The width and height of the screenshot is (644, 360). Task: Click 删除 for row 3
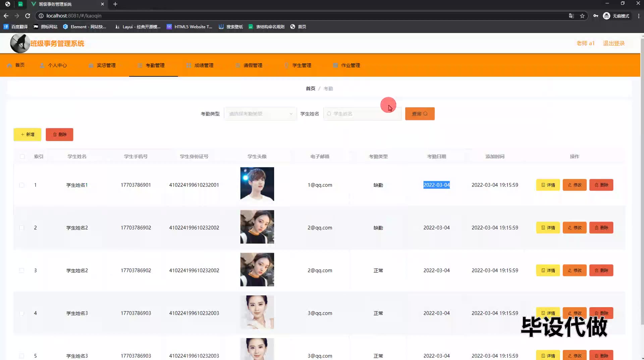point(601,270)
